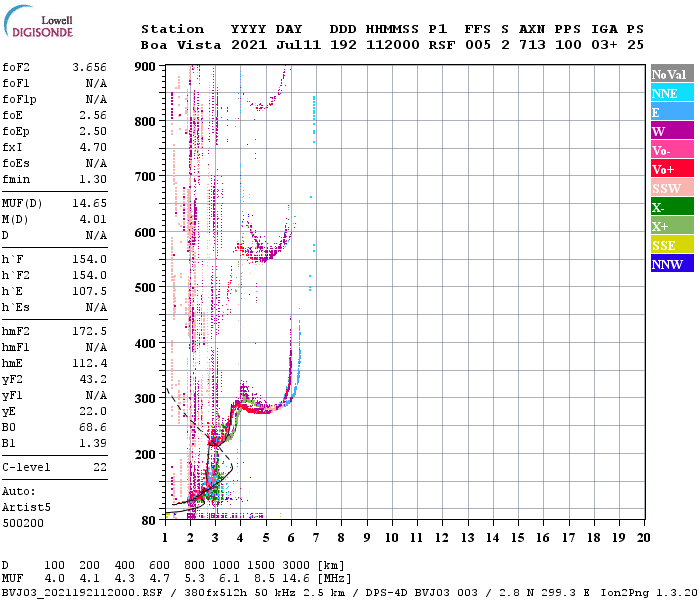Click the Ion2Png 1.3.20 version text
This screenshot has height=600, width=700.
point(649,593)
